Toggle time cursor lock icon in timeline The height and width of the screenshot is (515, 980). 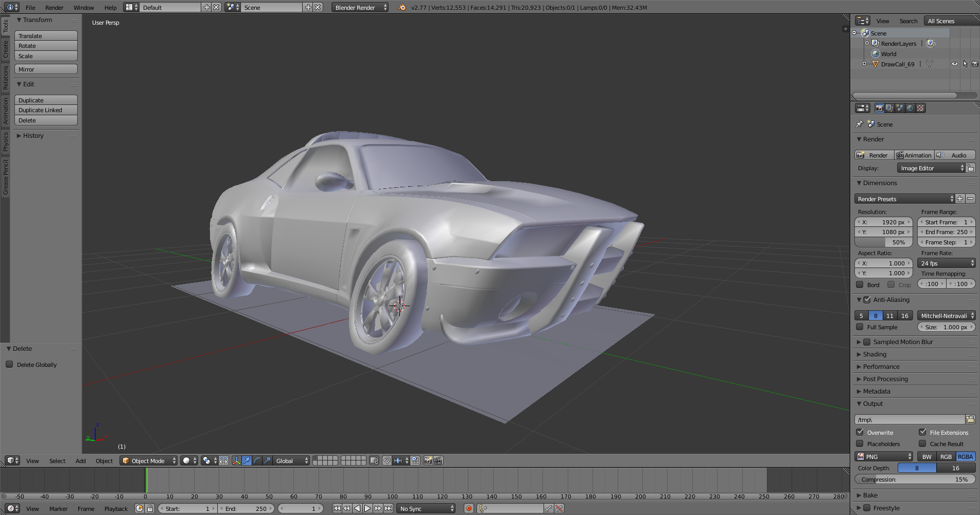(150, 508)
